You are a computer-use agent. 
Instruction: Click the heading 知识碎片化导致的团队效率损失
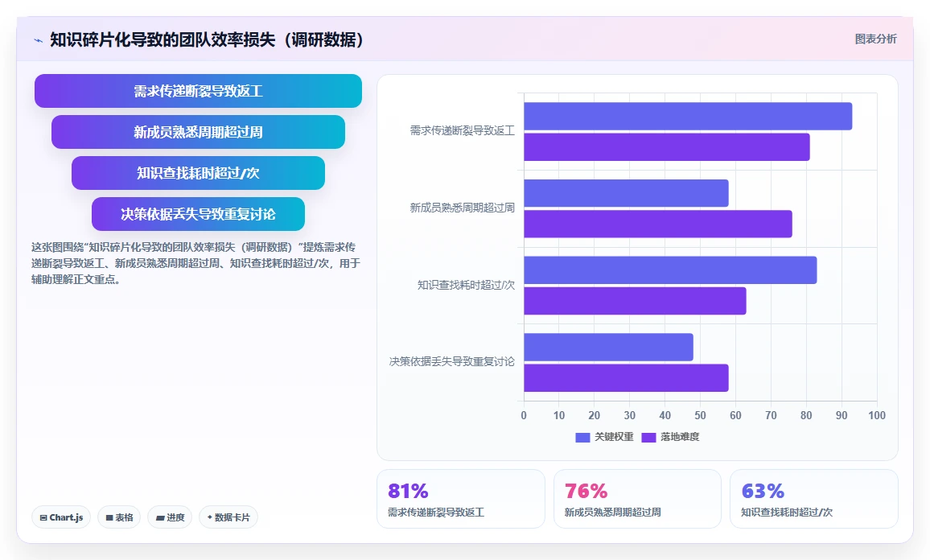(x=206, y=39)
